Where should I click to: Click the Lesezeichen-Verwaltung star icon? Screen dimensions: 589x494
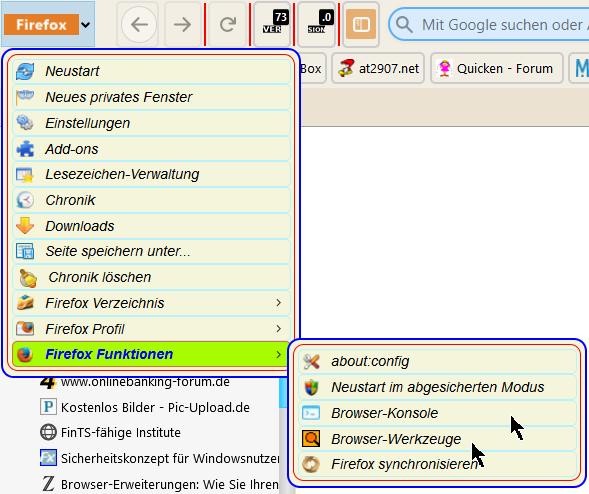(x=25, y=175)
